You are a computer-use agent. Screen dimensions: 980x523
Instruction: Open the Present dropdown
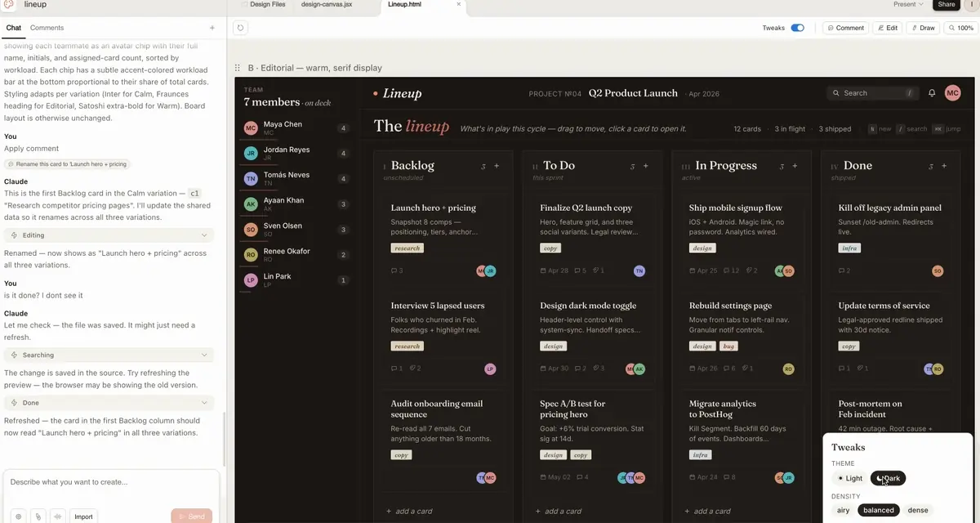[x=908, y=4]
